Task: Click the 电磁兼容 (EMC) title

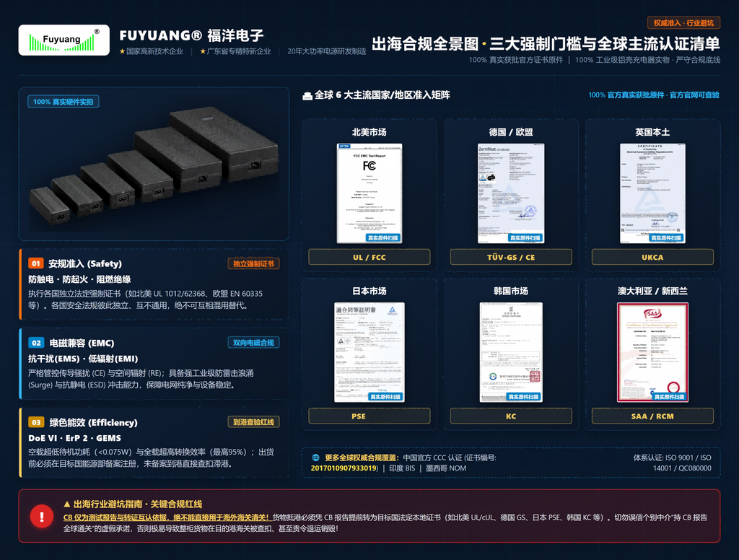Action: click(82, 344)
